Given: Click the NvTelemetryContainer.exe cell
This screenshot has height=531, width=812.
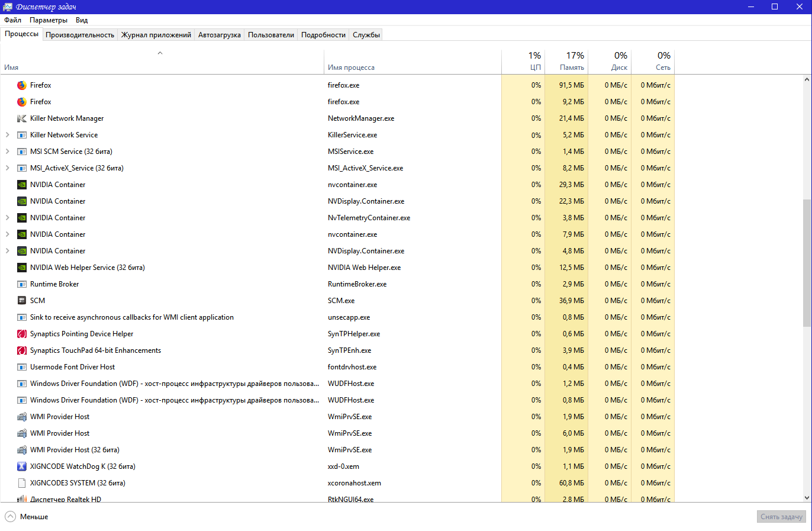Looking at the screenshot, I should pyautogui.click(x=369, y=218).
